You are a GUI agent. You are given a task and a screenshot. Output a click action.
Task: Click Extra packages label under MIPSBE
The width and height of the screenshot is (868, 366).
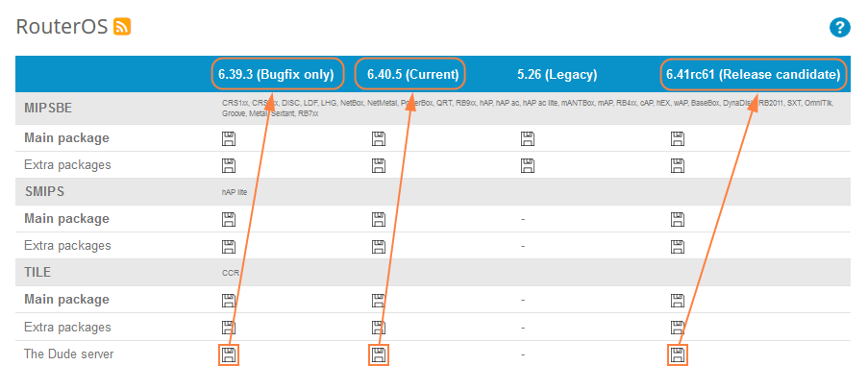tap(67, 165)
